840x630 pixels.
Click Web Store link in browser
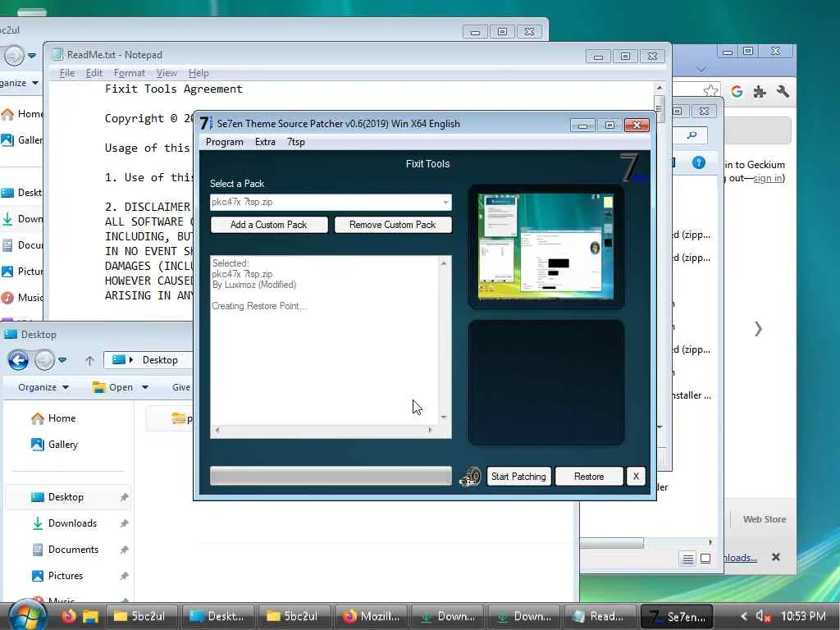coord(764,519)
